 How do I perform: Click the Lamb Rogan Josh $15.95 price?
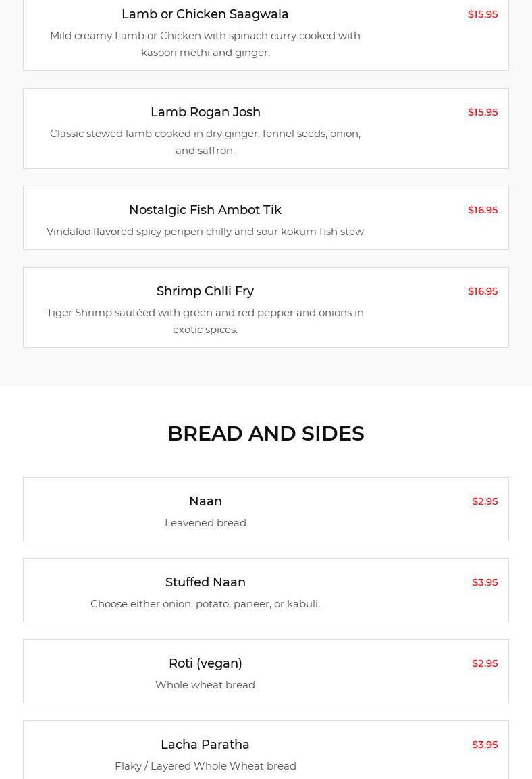(482, 112)
